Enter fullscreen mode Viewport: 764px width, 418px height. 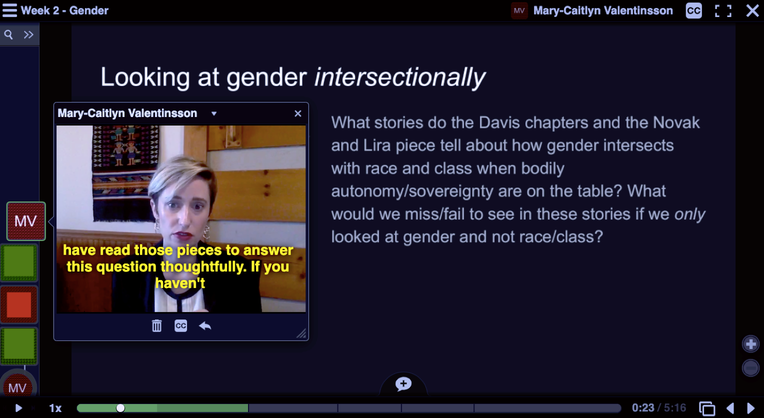tap(723, 11)
